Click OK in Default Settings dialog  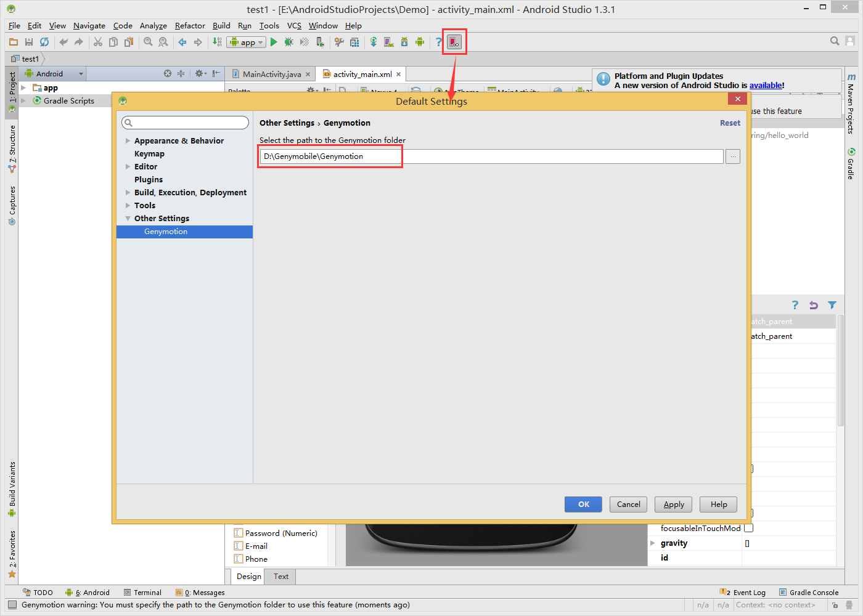point(584,504)
